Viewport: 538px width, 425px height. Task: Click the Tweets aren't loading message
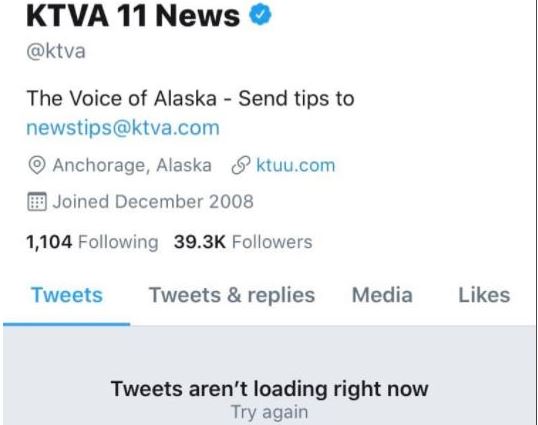(269, 389)
